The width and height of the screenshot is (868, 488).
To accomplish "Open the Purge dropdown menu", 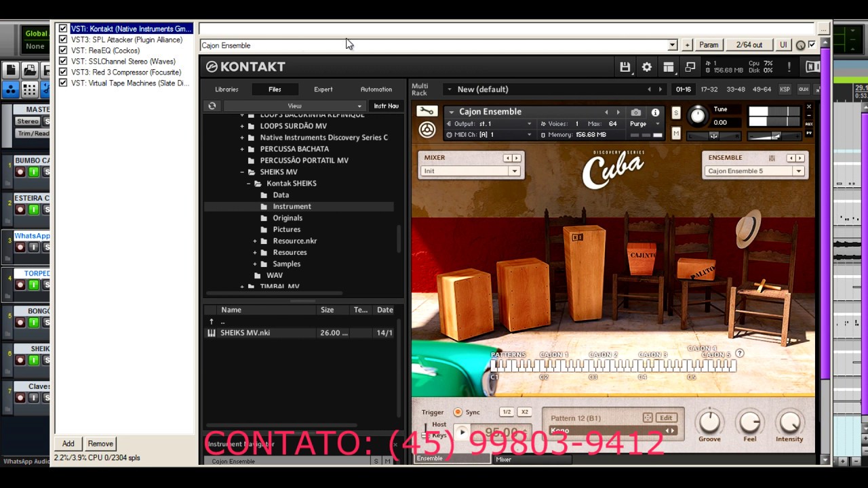I will click(644, 124).
